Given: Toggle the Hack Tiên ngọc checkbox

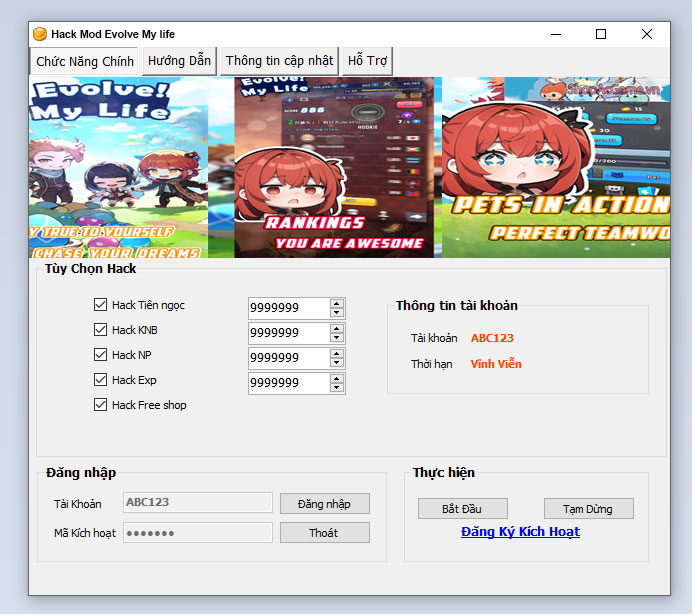Looking at the screenshot, I should [x=100, y=304].
